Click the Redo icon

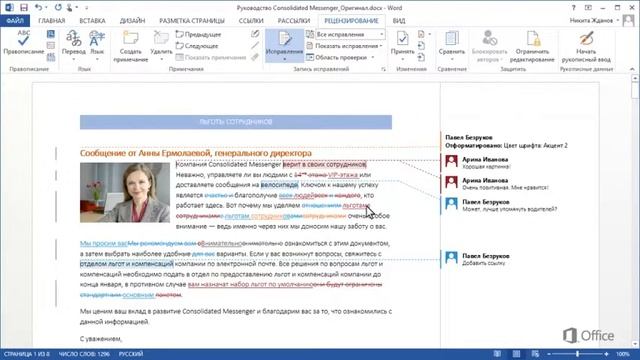pos(58,7)
